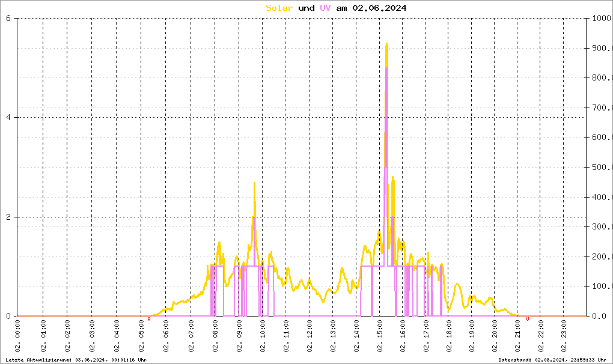Click the 02. 21:00 time label
Viewport: 613px width, 364px height.
[x=517, y=336]
